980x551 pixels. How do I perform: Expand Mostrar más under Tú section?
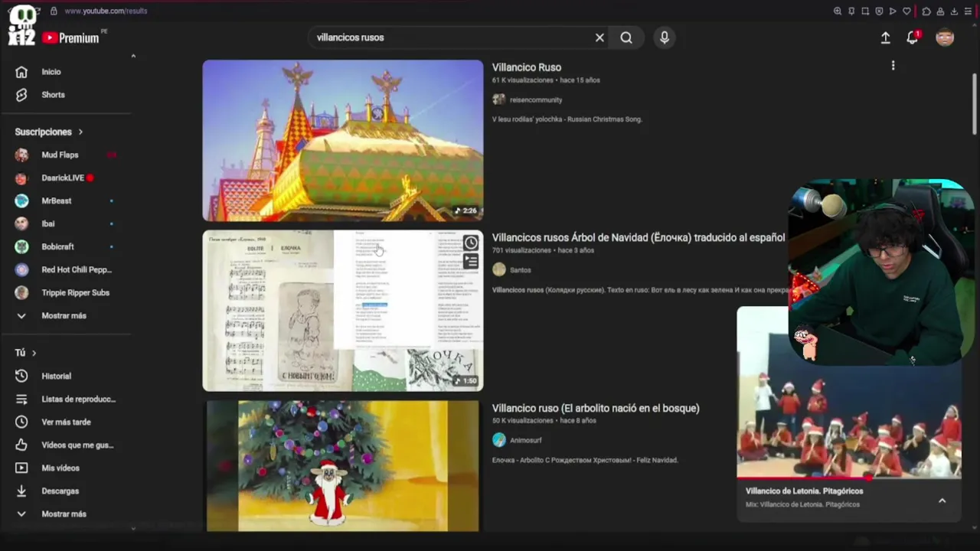coord(64,514)
